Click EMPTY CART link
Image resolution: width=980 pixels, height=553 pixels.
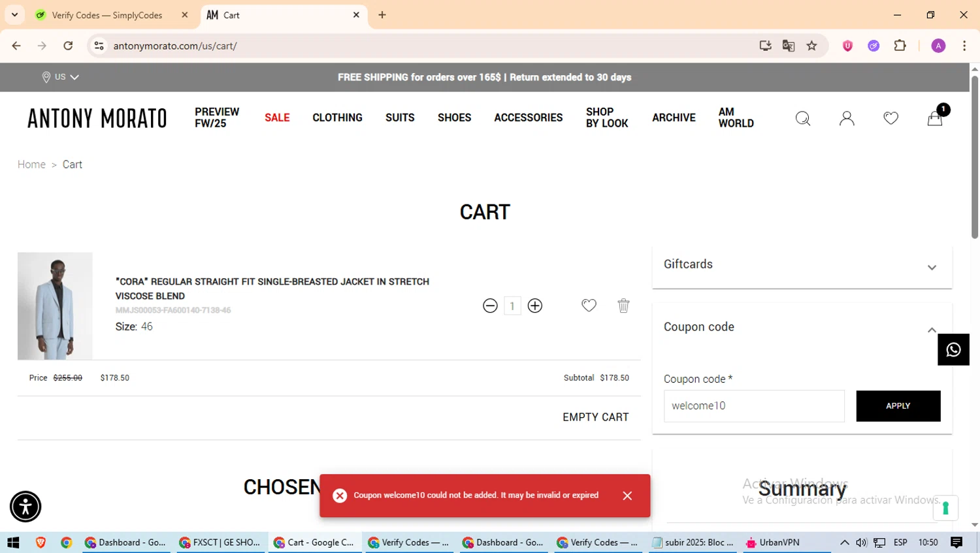coord(595,417)
